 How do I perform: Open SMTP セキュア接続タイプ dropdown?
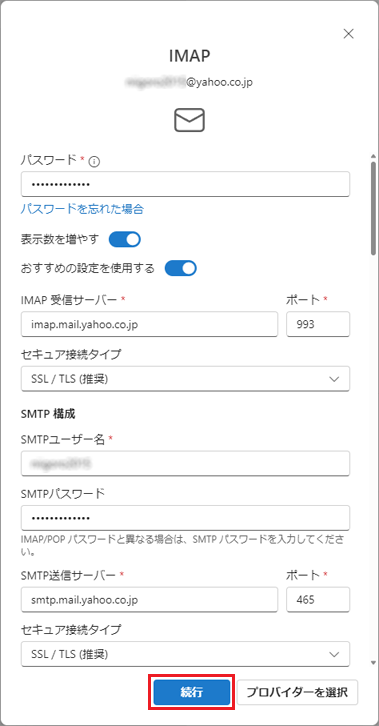point(185,654)
